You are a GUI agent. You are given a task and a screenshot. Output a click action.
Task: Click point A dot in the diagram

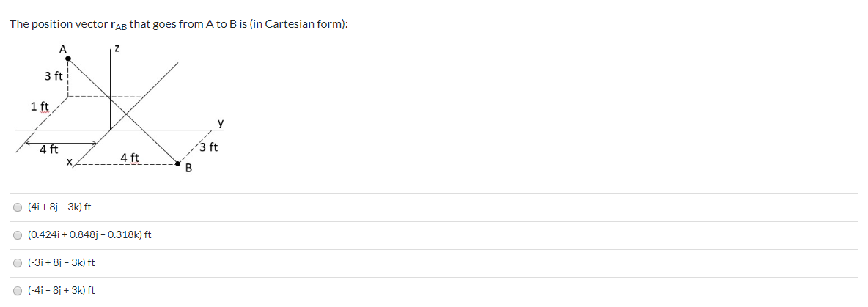[x=68, y=58]
